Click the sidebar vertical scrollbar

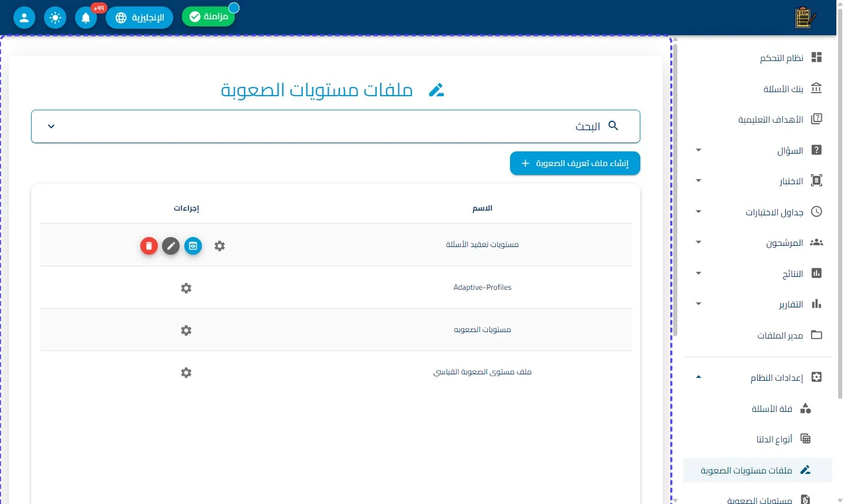675,189
